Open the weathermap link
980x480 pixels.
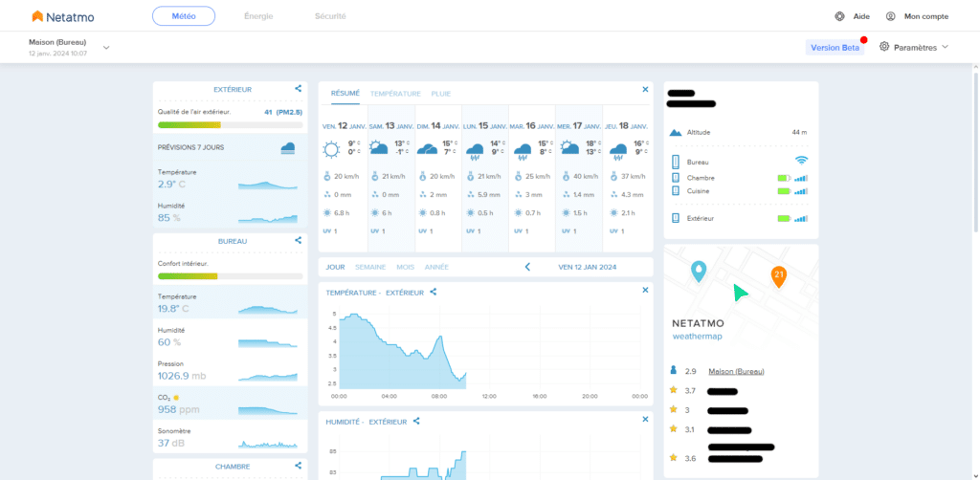click(x=697, y=337)
